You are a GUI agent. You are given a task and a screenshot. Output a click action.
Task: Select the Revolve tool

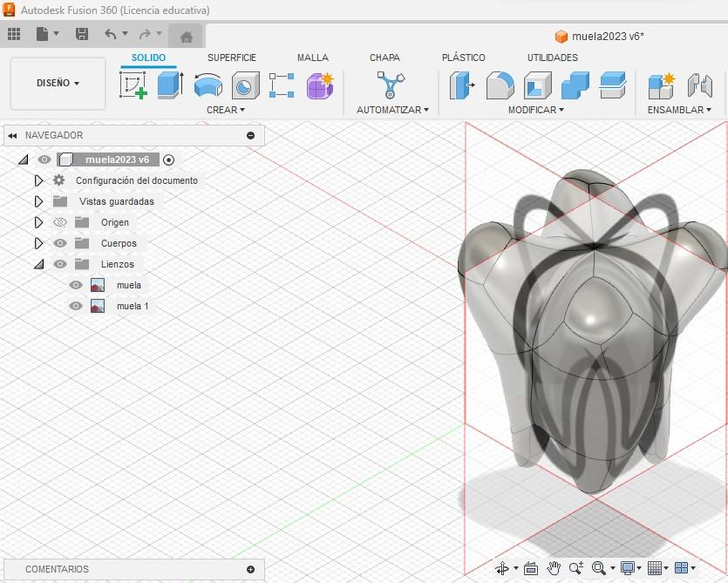208,85
